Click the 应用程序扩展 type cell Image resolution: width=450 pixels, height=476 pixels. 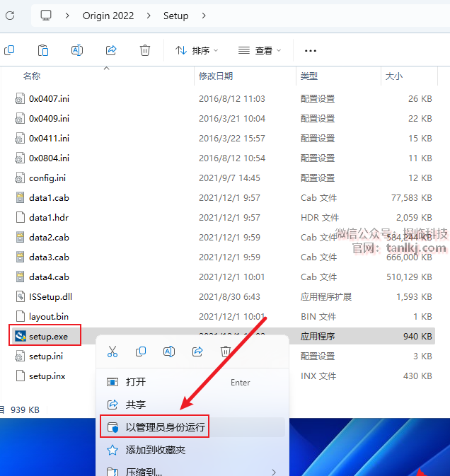[326, 296]
